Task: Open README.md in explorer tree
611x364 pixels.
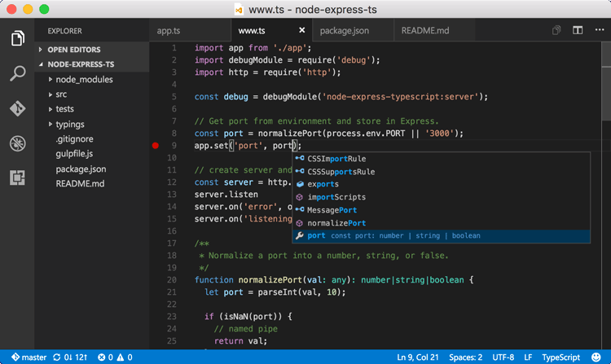Action: [x=92, y=183]
